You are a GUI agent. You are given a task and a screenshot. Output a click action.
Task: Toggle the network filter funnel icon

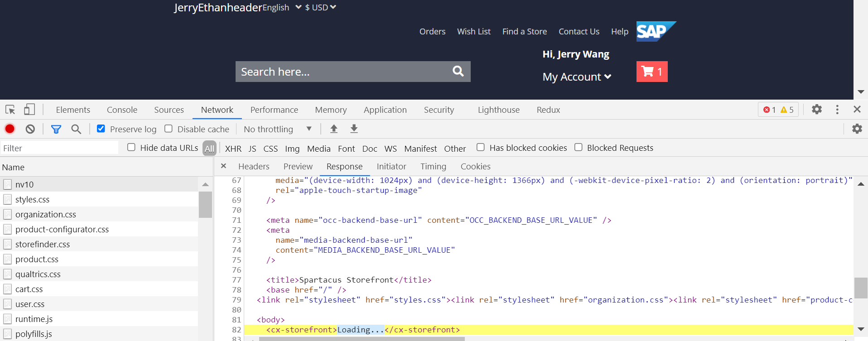point(56,129)
